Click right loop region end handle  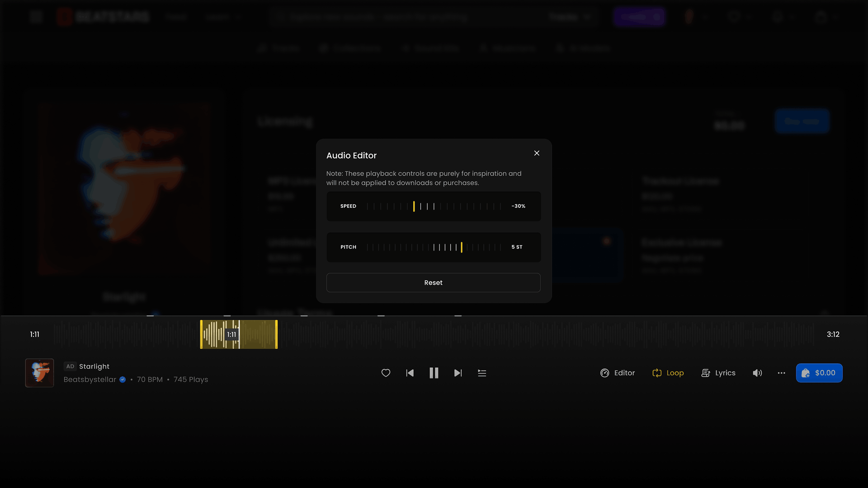pyautogui.click(x=276, y=334)
